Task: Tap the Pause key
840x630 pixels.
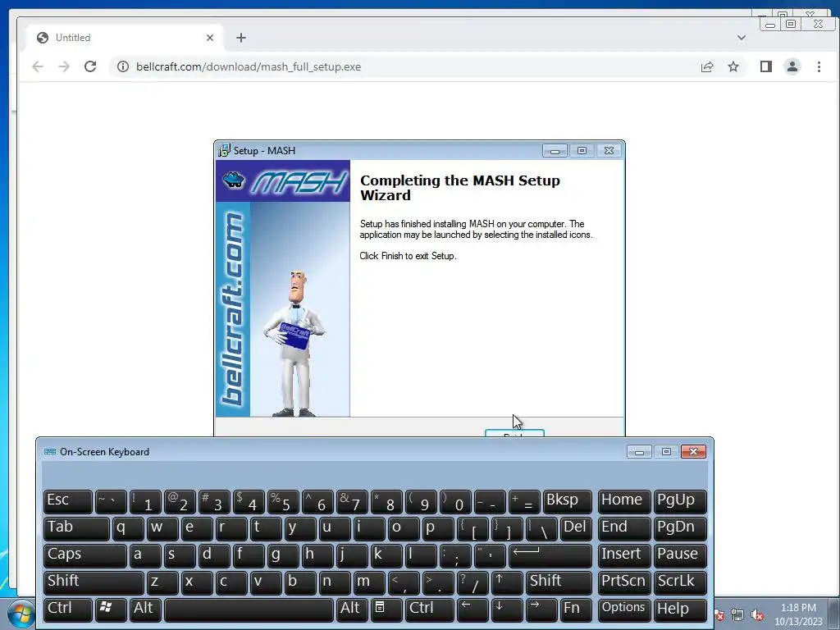Action: [x=680, y=555]
